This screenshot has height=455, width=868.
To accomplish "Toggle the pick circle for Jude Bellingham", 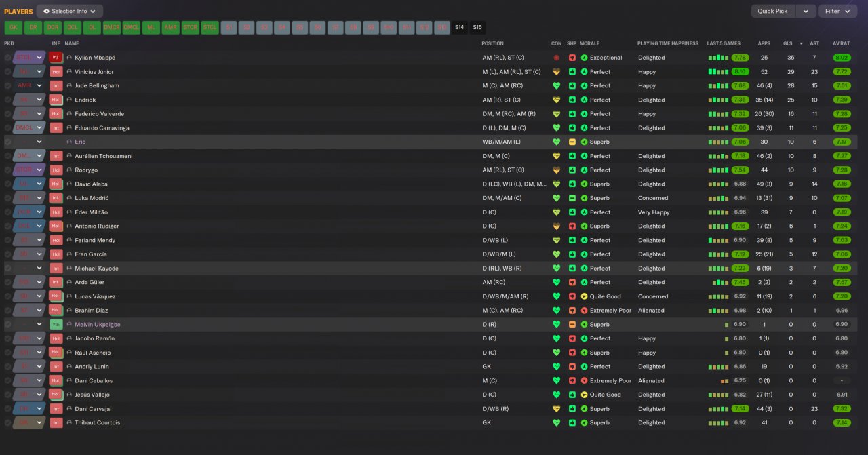I will tap(7, 85).
